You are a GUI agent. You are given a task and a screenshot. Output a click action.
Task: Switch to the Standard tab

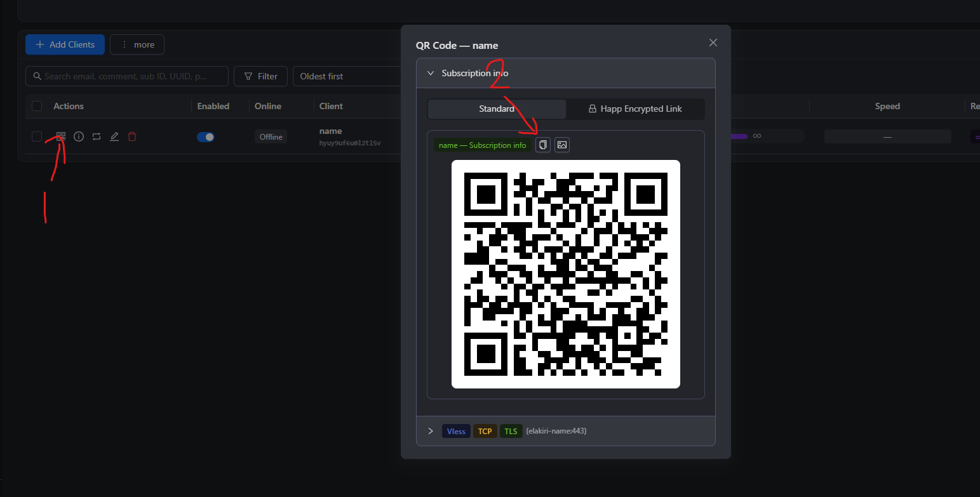pos(497,109)
